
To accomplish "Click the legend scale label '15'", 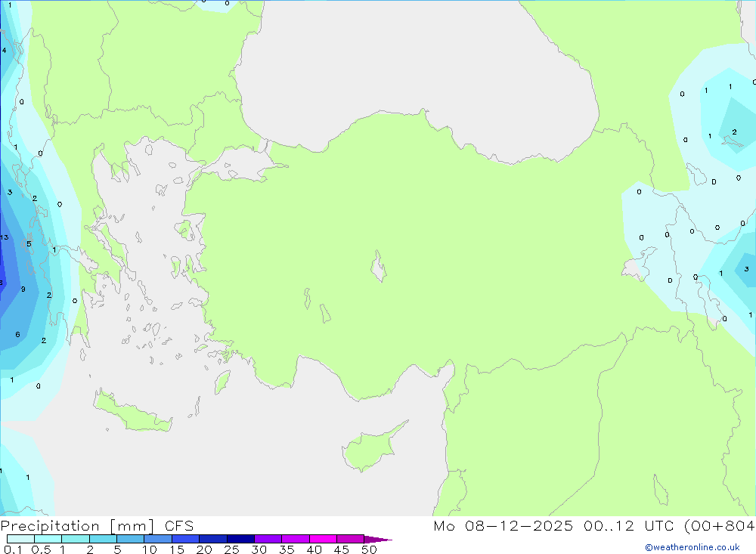I will 177,549.
